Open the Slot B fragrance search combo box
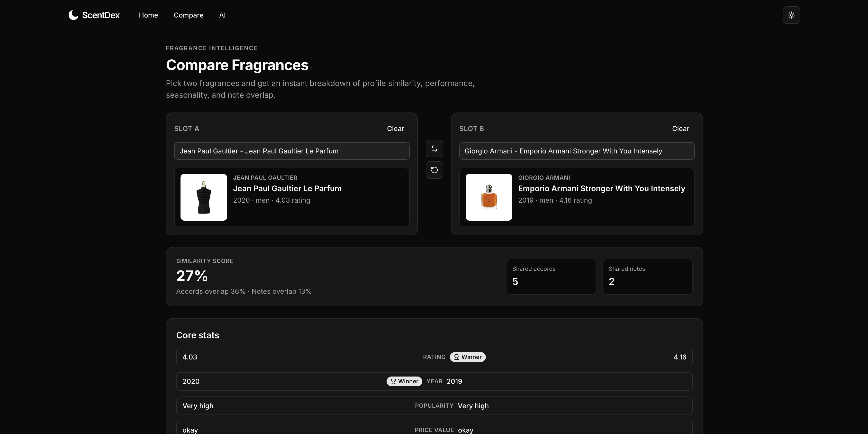868x434 pixels. click(x=577, y=151)
